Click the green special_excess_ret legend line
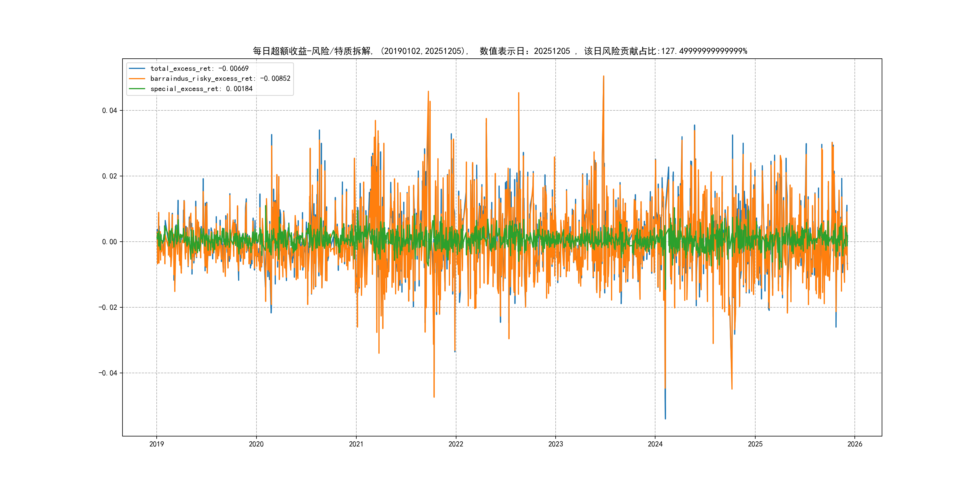This screenshot has width=980, height=490. [x=137, y=89]
